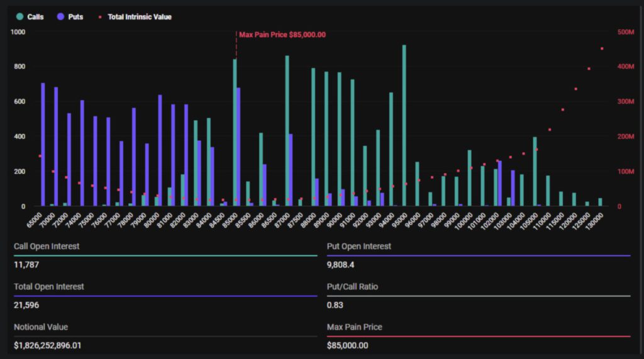Screen dimensions: 644x359
Task: Click the Max Pain Price $85,000.00 chart label
Action: tap(282, 35)
